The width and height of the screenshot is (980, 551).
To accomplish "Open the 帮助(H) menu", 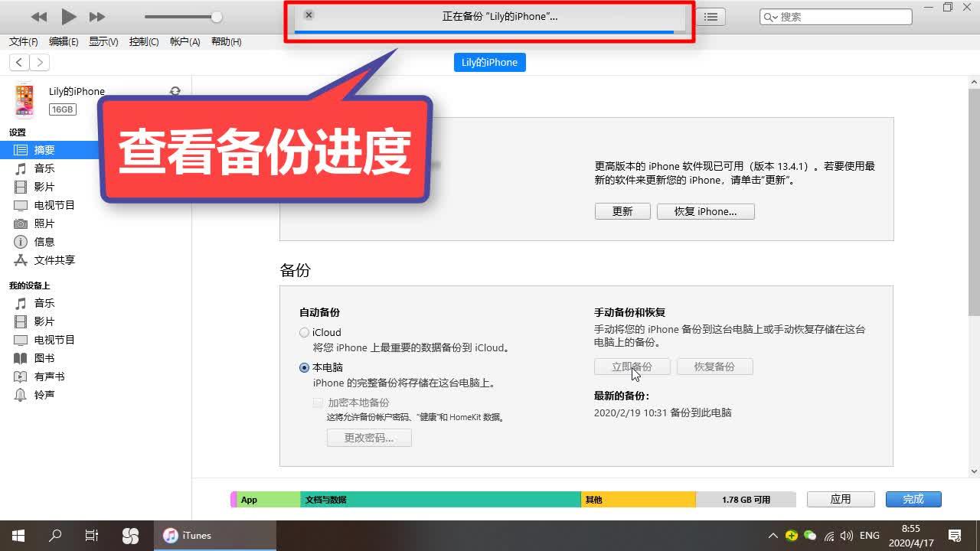I will 226,42.
